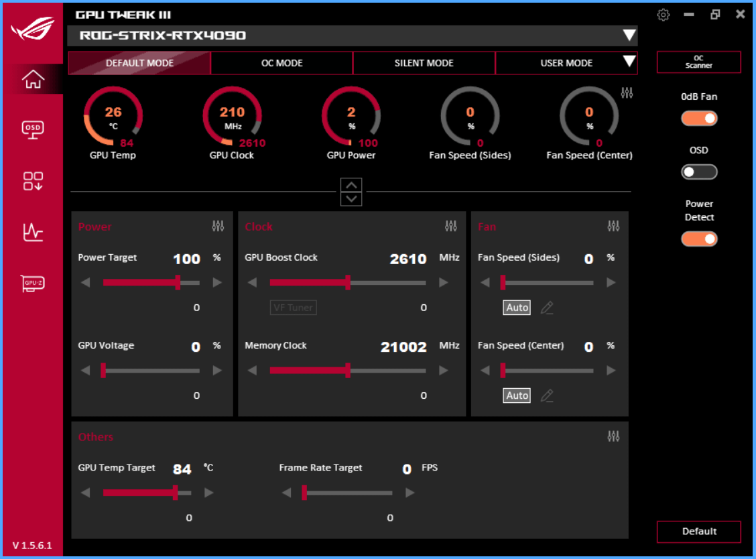Increase GPU Boost Clock with the right arrow
Image resolution: width=756 pixels, height=559 pixels.
pyautogui.click(x=444, y=282)
